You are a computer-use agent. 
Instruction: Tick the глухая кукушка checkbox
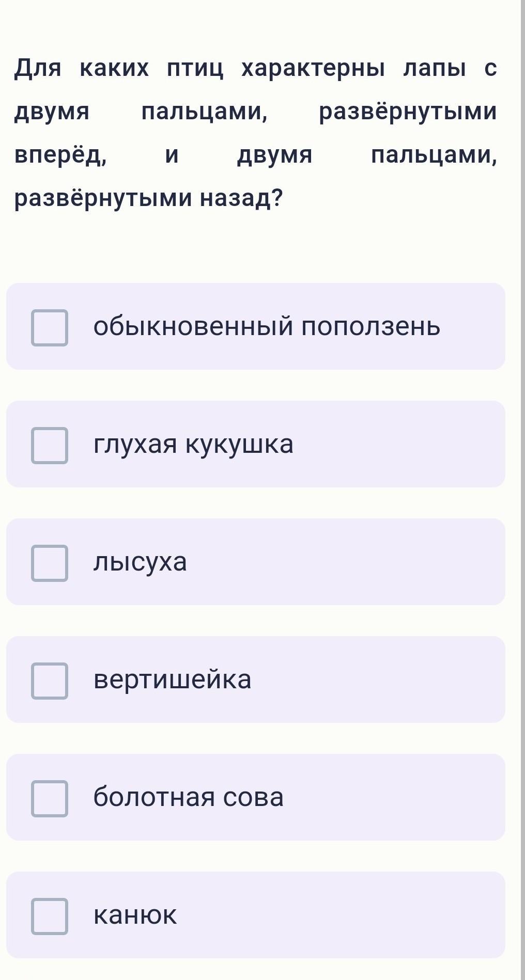[50, 445]
